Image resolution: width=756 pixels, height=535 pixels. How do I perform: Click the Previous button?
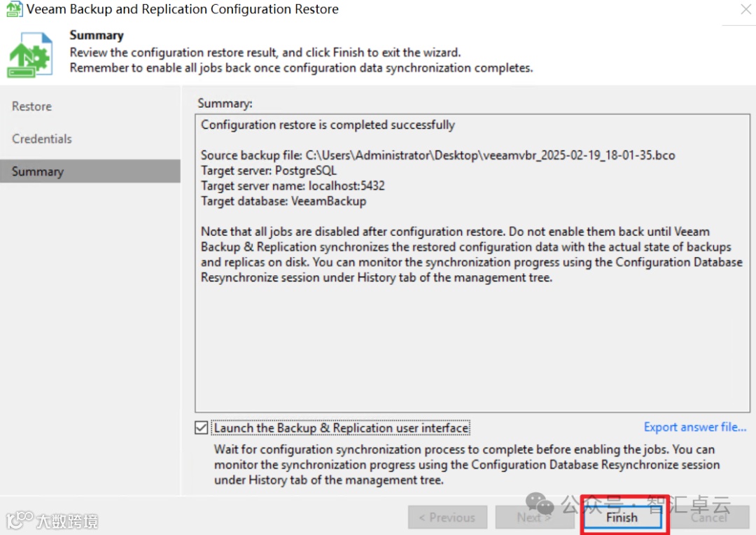[447, 517]
